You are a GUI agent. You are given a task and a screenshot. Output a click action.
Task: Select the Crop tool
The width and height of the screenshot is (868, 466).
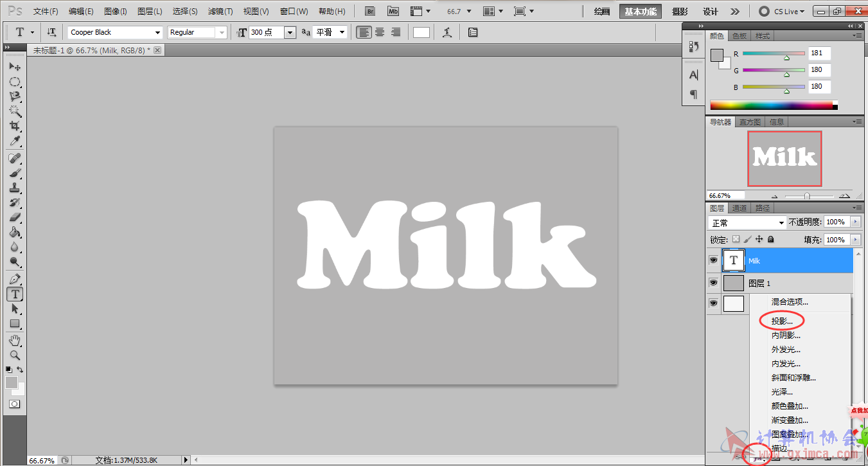[x=15, y=126]
